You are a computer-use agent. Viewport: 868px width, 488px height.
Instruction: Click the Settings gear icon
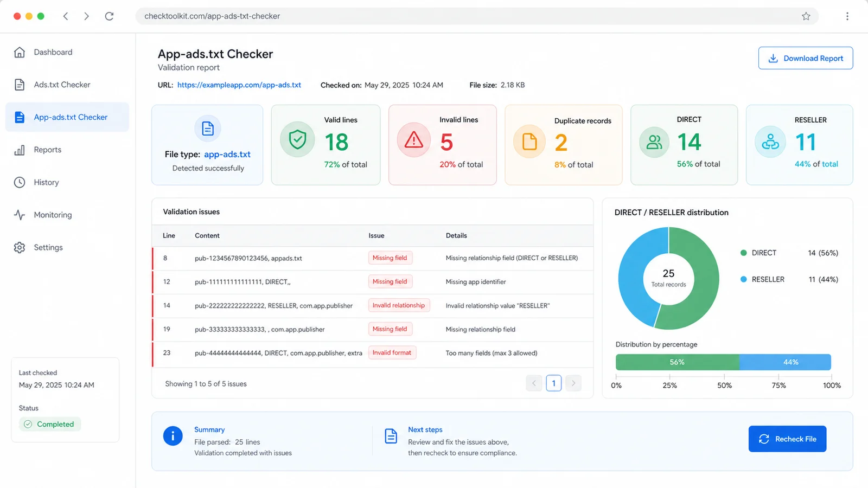pyautogui.click(x=20, y=247)
